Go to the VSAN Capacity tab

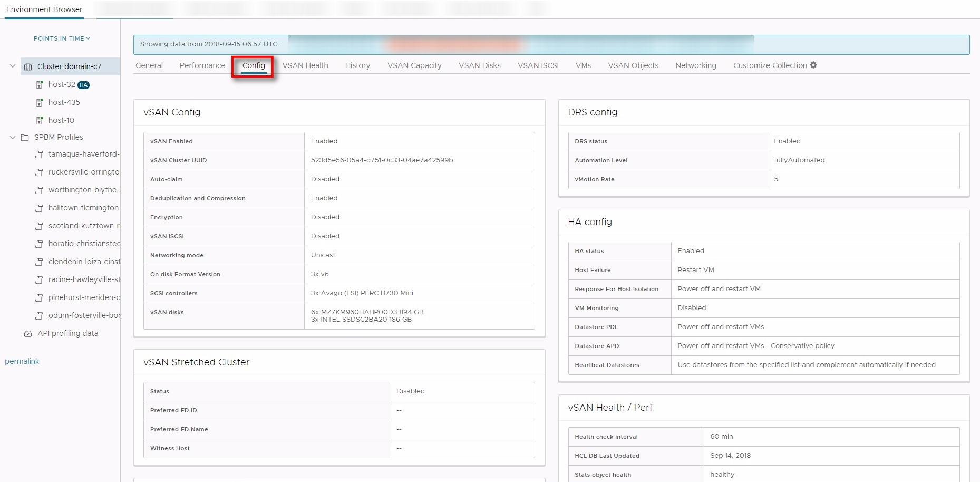point(414,65)
